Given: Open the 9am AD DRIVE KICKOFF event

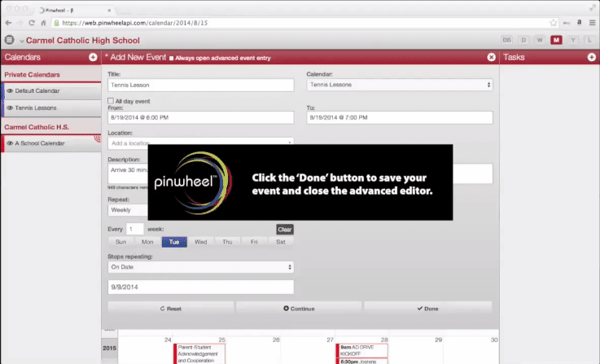Looking at the screenshot, I should click(362, 350).
